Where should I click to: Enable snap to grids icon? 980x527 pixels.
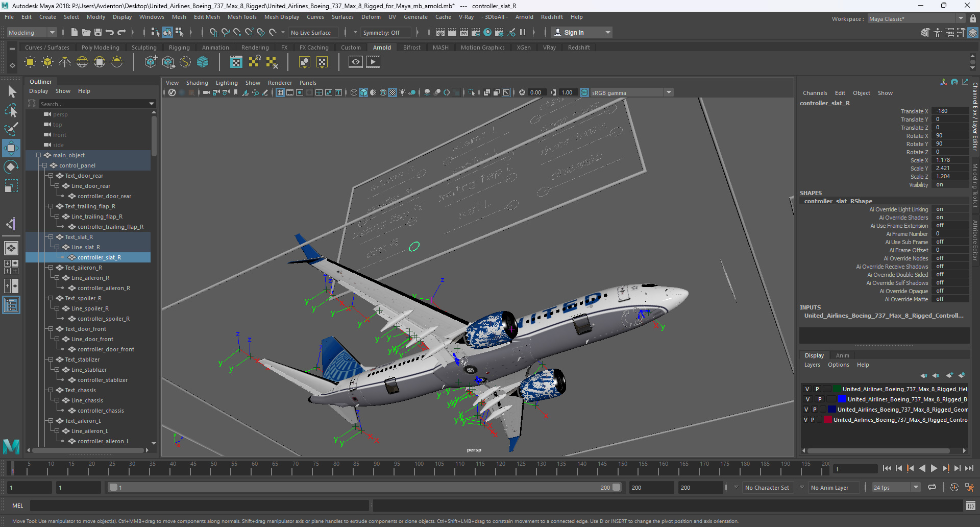click(x=213, y=32)
